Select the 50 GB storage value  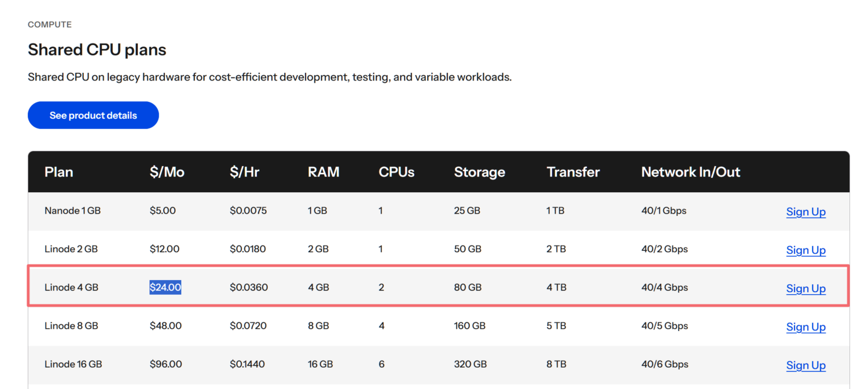click(468, 249)
